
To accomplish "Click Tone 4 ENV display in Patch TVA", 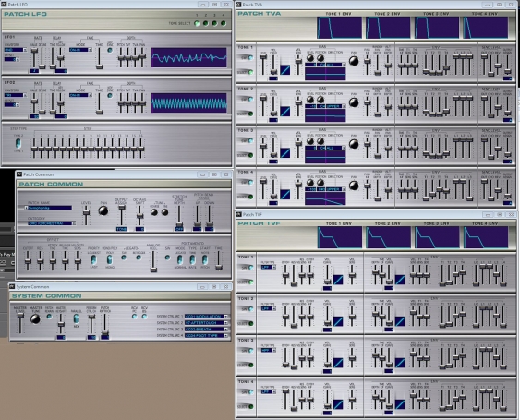I will [x=486, y=28].
